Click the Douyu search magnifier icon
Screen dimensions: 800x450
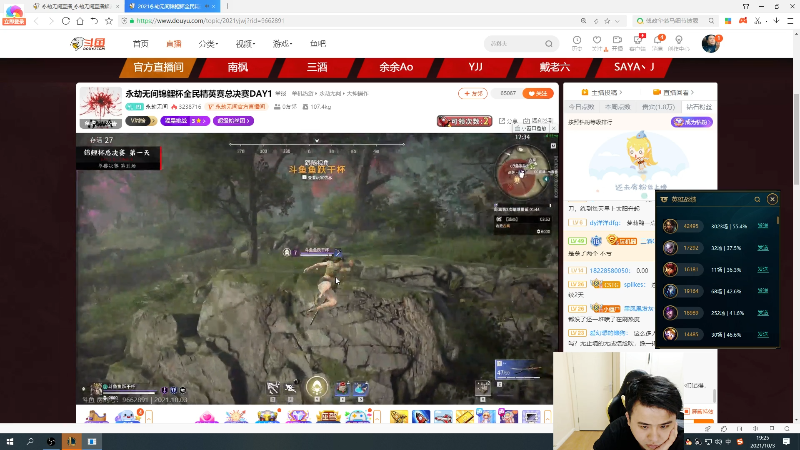(548, 44)
